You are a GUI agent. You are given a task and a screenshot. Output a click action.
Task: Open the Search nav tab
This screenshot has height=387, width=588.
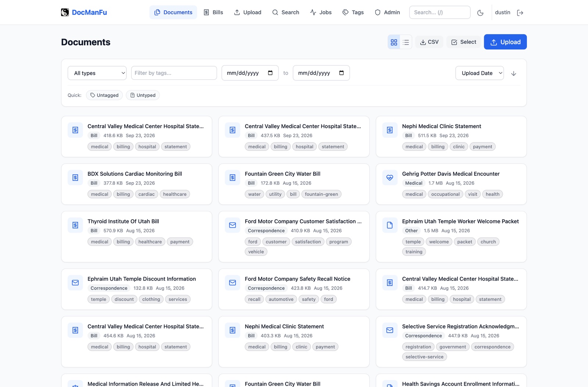pos(286,13)
